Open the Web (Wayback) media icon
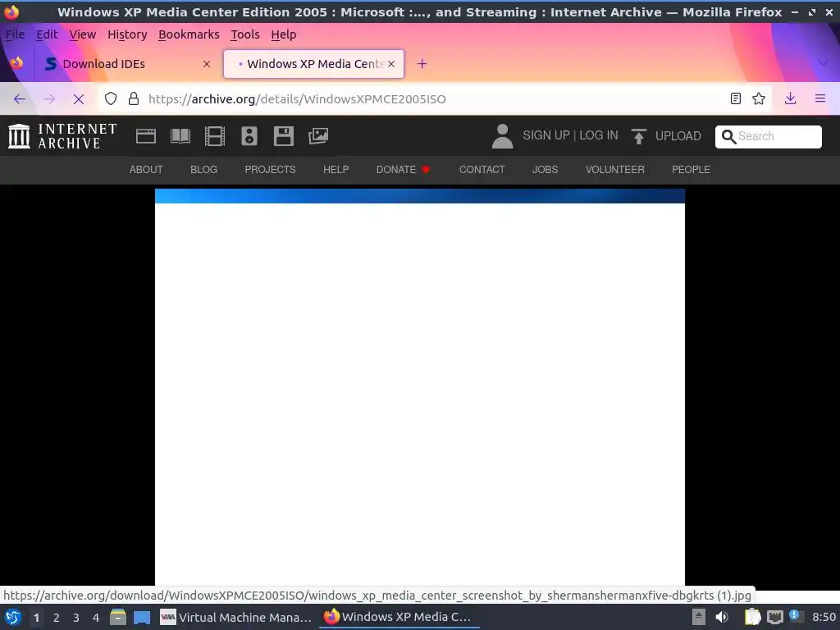 tap(146, 136)
